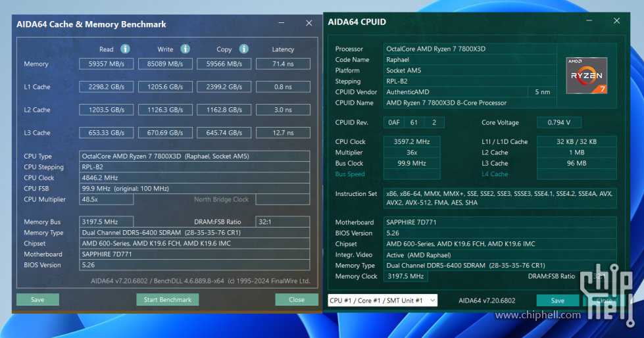Select CPUID Bus Clock 99.9 MHz
Image resolution: width=644 pixels, height=338 pixels.
[412, 163]
